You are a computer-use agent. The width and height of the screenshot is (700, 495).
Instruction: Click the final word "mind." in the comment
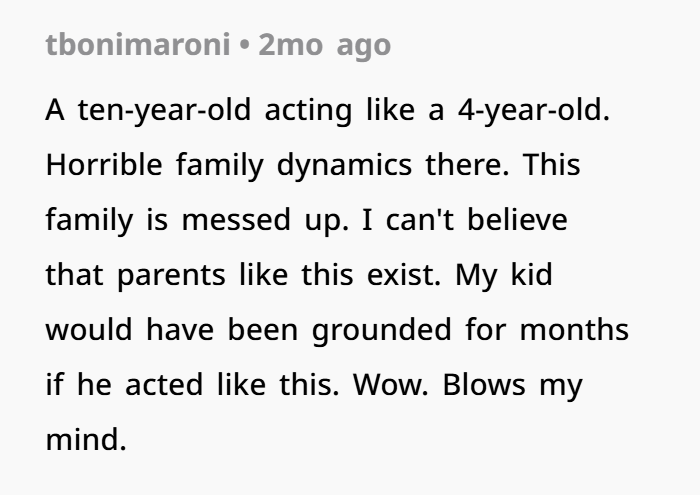tap(86, 440)
